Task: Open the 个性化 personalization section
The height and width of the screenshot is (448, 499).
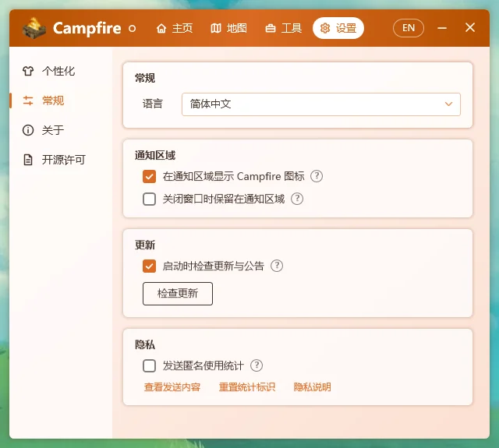Action: pos(48,71)
